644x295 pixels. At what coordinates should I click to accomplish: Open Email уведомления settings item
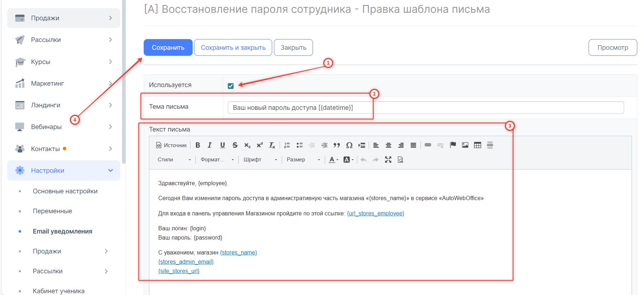click(x=62, y=231)
